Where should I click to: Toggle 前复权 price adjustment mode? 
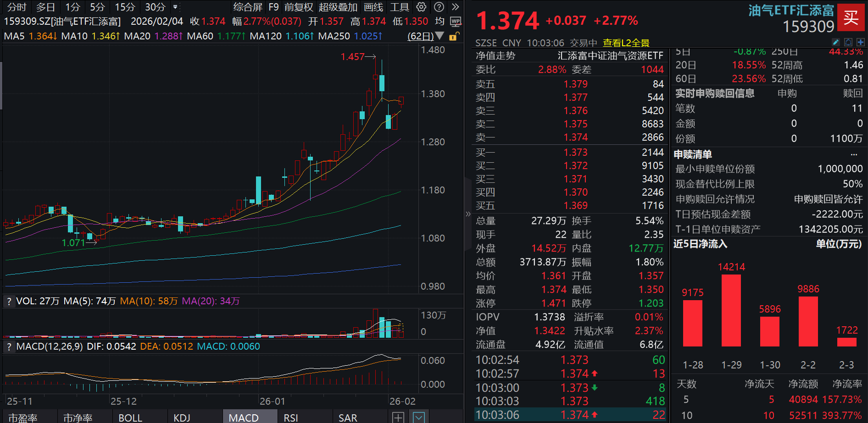(x=299, y=7)
